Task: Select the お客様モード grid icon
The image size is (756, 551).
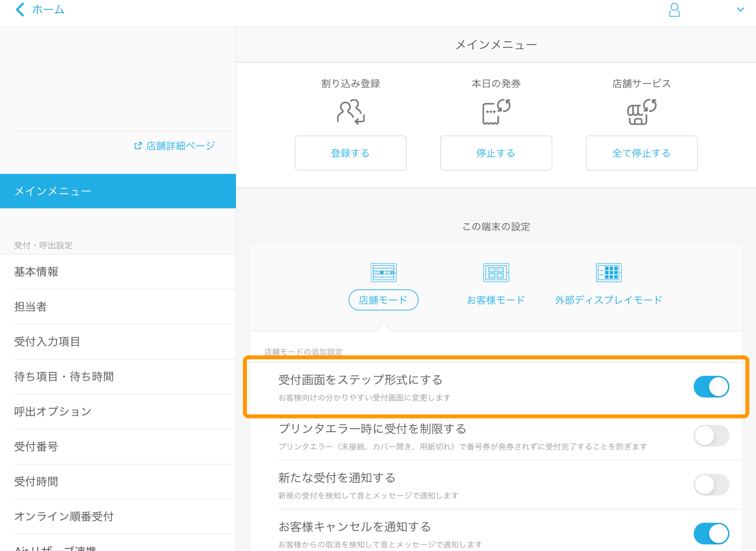Action: point(496,272)
